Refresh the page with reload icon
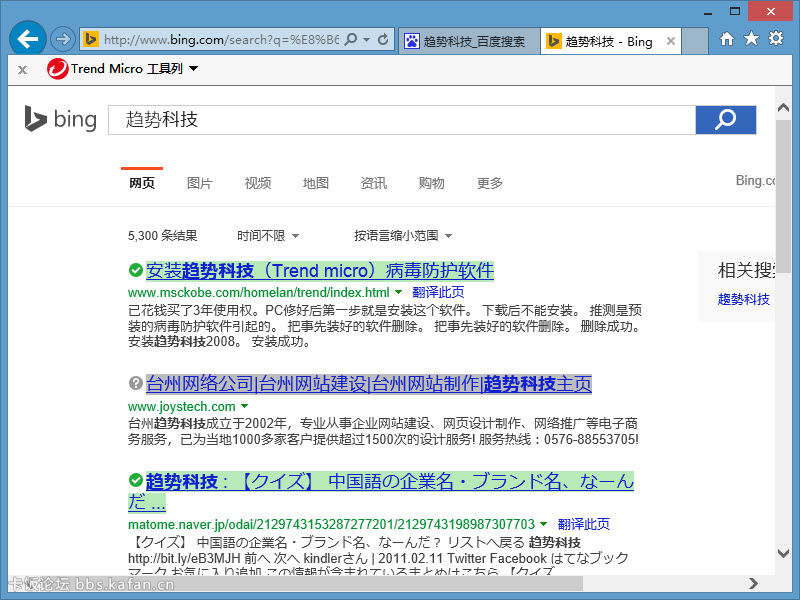Image resolution: width=800 pixels, height=600 pixels. click(x=383, y=39)
